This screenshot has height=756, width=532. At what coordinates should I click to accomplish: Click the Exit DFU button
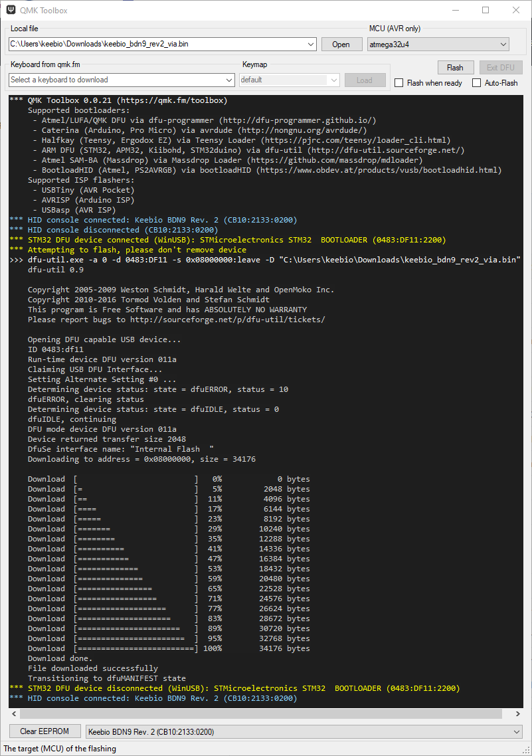point(500,67)
